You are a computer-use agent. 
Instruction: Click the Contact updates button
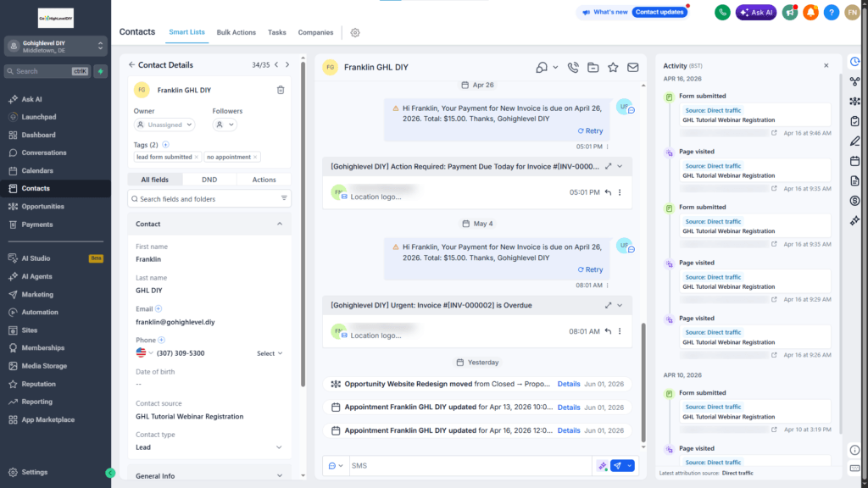[659, 12]
